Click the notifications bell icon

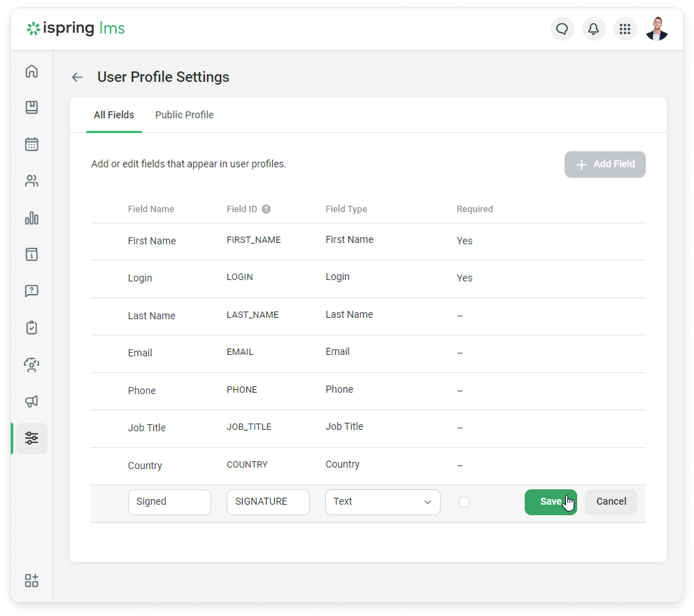[x=593, y=29]
